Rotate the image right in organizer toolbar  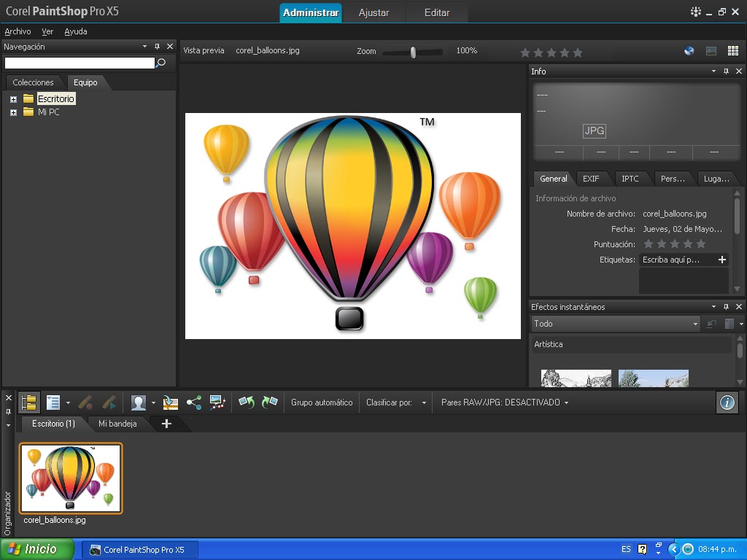coord(269,402)
